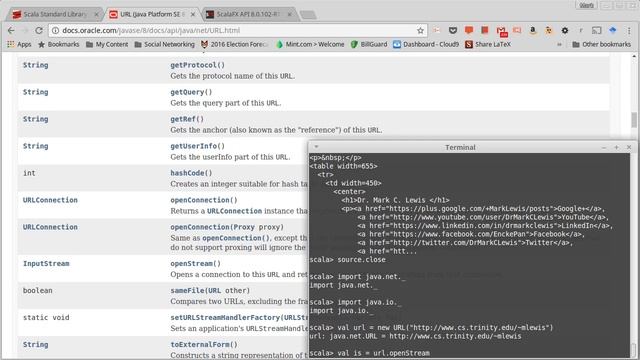
Task: Click the blue cloud extension icon
Action: click(613, 30)
